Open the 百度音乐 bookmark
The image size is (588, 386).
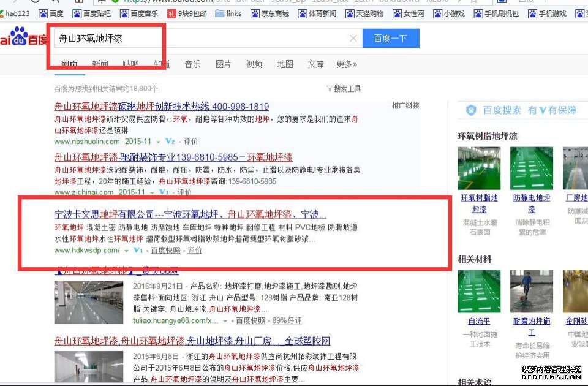pyautogui.click(x=139, y=13)
